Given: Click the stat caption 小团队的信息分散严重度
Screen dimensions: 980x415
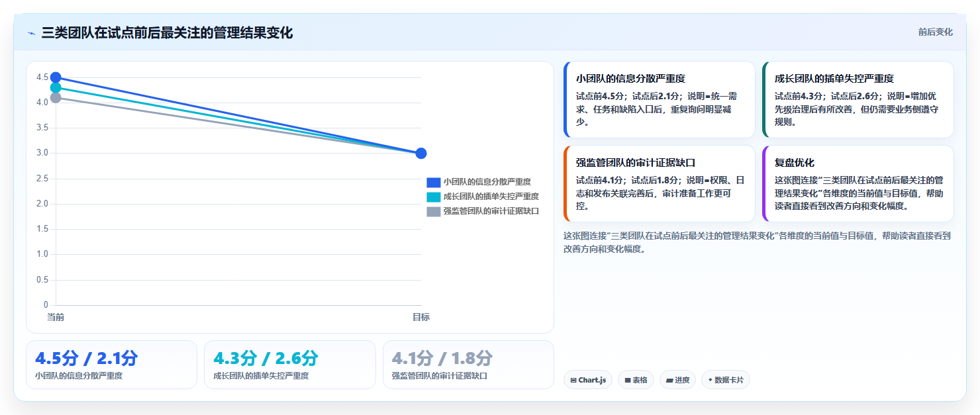Looking at the screenshot, I should pos(79,376).
